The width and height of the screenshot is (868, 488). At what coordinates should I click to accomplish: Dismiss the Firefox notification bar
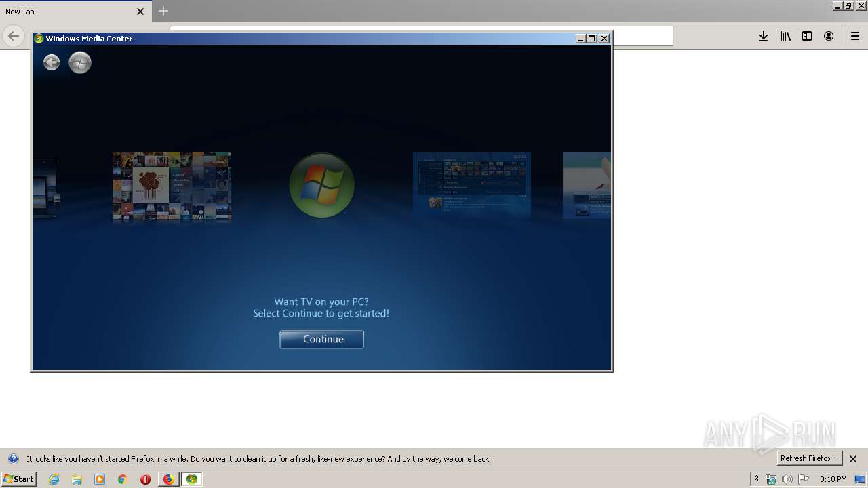pos(853,459)
